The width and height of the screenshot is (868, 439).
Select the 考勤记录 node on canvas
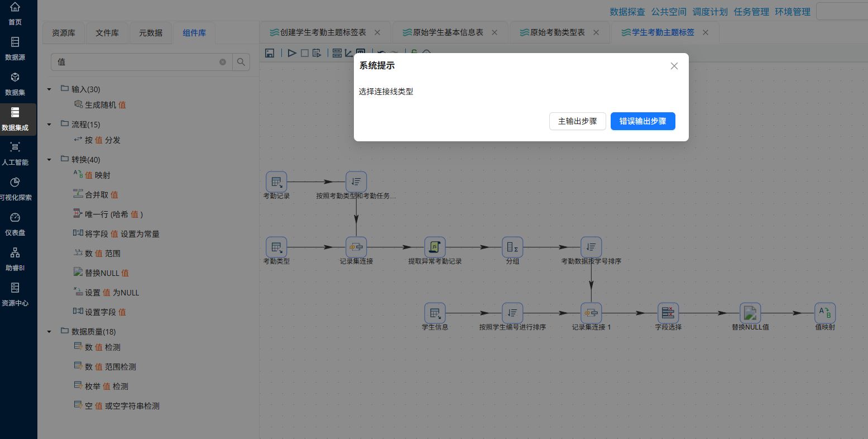(276, 182)
